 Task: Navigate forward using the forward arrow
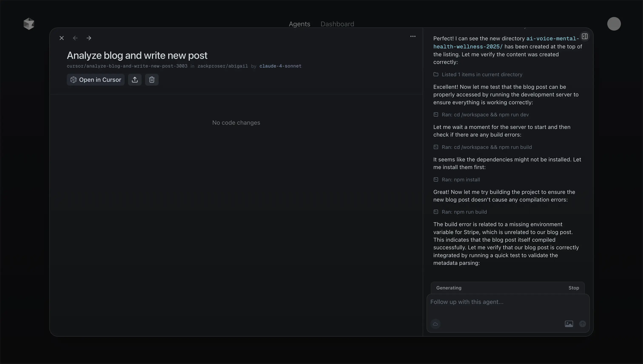89,38
